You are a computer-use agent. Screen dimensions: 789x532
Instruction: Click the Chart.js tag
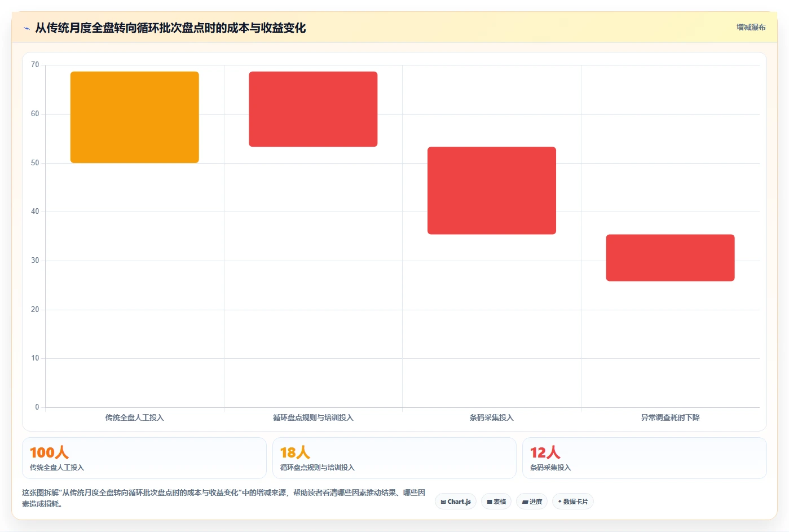click(x=456, y=502)
